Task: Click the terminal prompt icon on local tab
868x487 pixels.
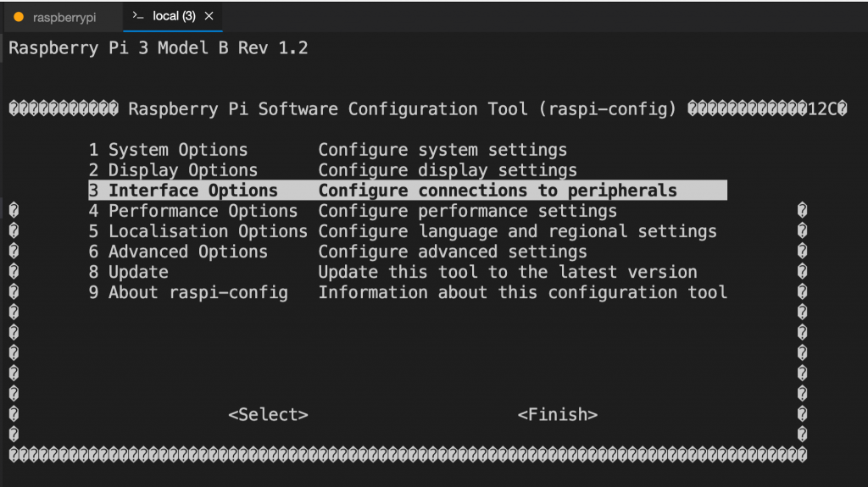Action: coord(138,16)
